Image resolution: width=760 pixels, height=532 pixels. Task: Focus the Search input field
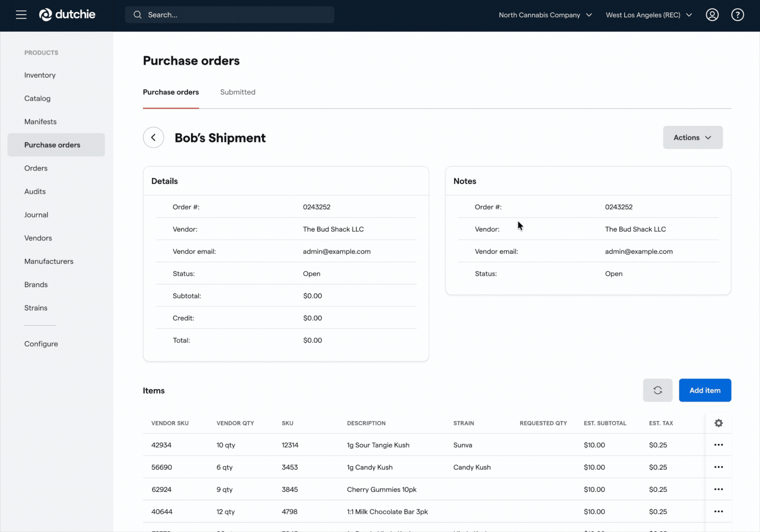[x=230, y=15]
